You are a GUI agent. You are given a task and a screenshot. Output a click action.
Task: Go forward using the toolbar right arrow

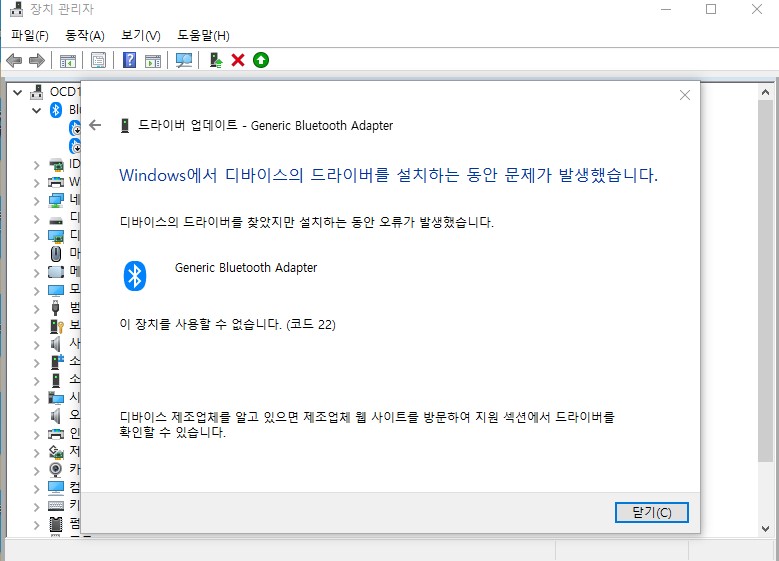[x=37, y=61]
